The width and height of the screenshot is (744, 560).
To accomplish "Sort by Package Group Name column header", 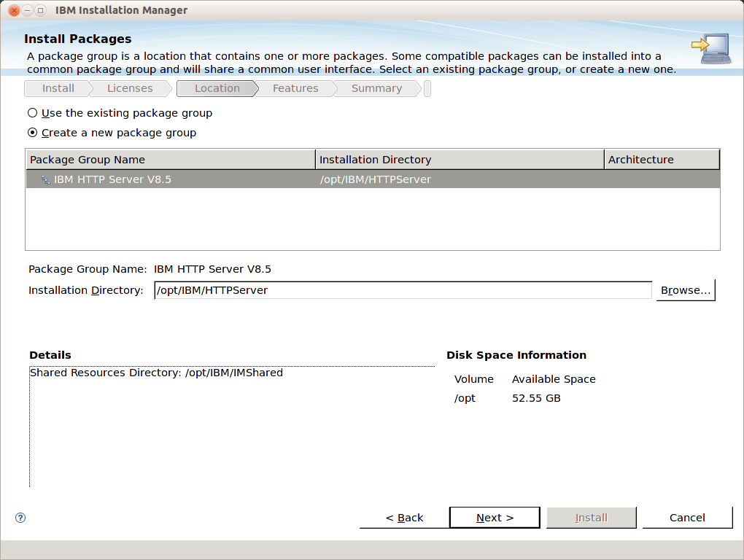I will point(171,160).
